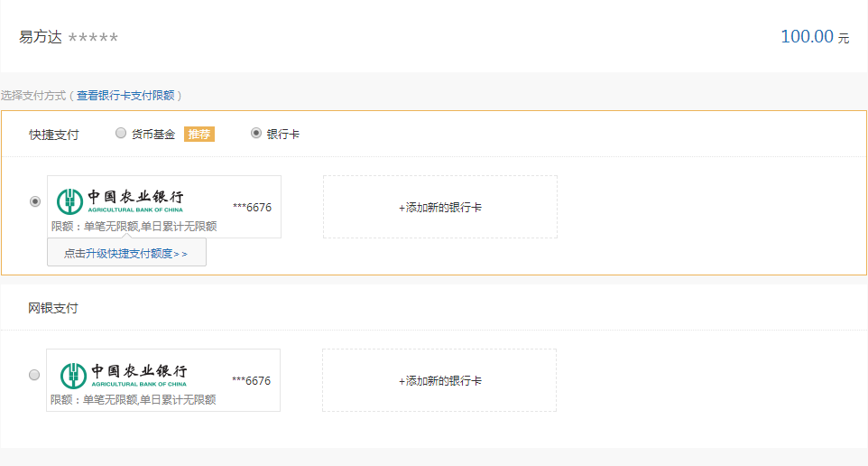
Task: Click the 限额 text on the 网银支付 card
Action: [x=133, y=400]
